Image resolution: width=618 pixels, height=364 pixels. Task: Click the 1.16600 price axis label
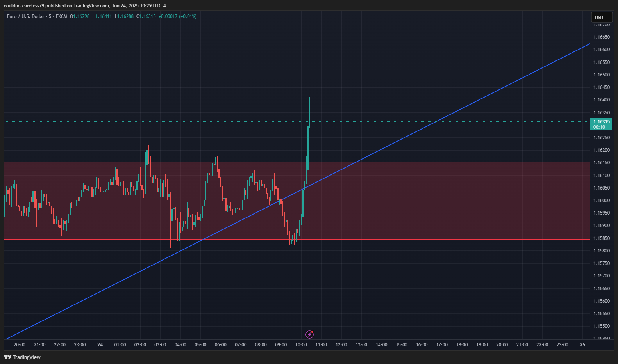pos(601,50)
